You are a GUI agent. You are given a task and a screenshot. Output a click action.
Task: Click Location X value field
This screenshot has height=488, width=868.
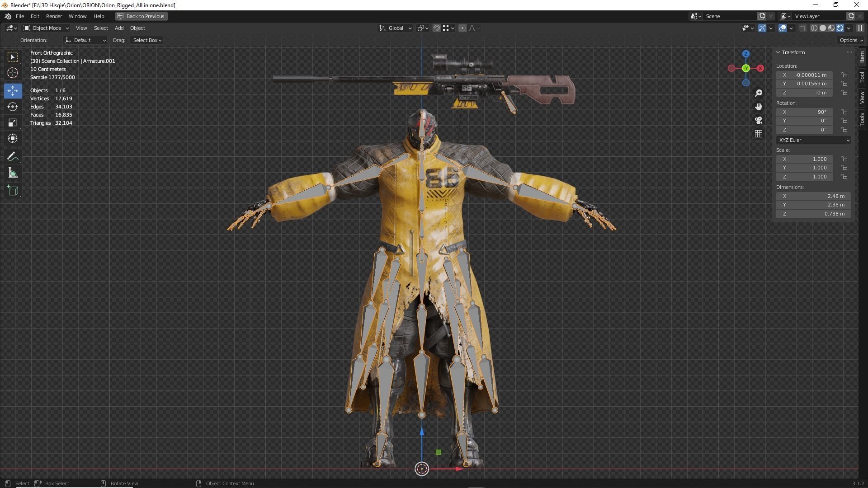click(x=805, y=75)
